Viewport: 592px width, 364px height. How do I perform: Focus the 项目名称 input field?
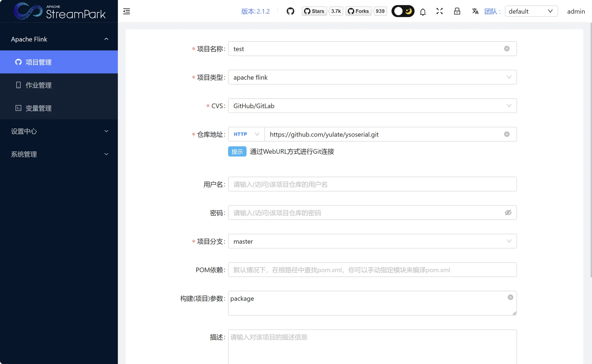click(372, 49)
